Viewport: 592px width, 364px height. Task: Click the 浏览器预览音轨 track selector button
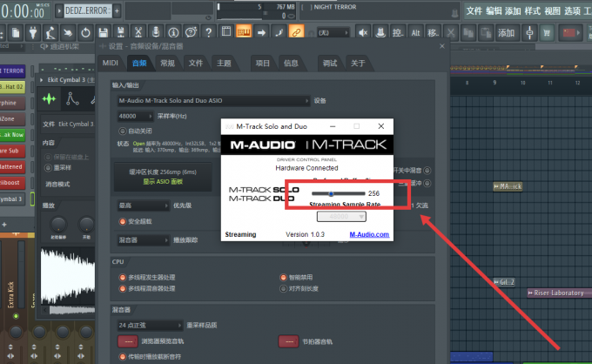[x=128, y=341]
